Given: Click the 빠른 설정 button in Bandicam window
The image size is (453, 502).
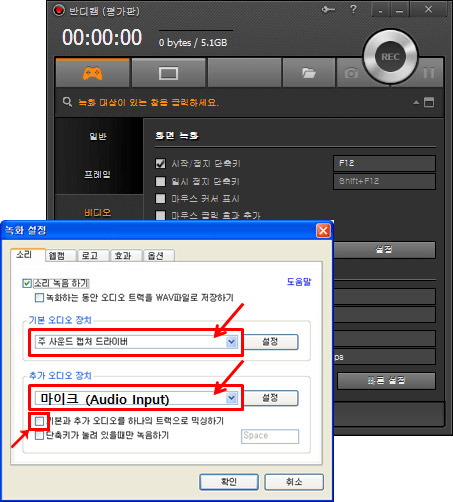Looking at the screenshot, I should point(386,381).
